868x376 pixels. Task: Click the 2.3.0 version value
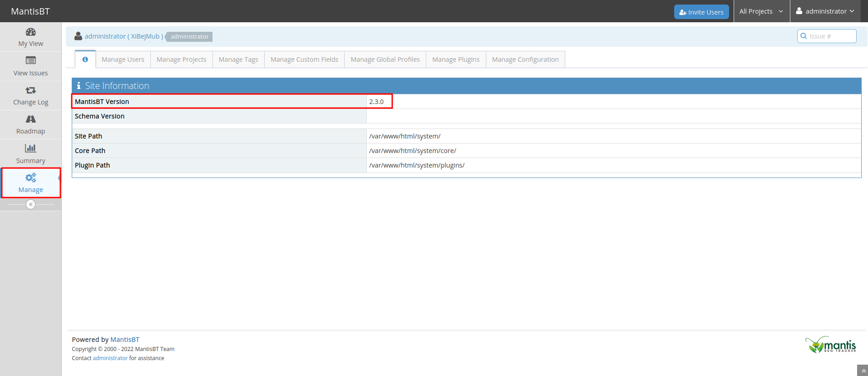click(x=376, y=102)
